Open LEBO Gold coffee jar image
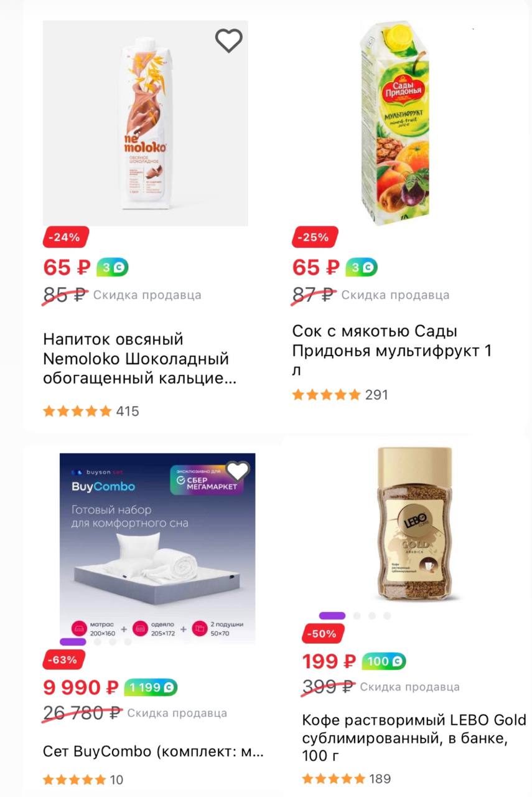532x797 pixels. click(414, 523)
